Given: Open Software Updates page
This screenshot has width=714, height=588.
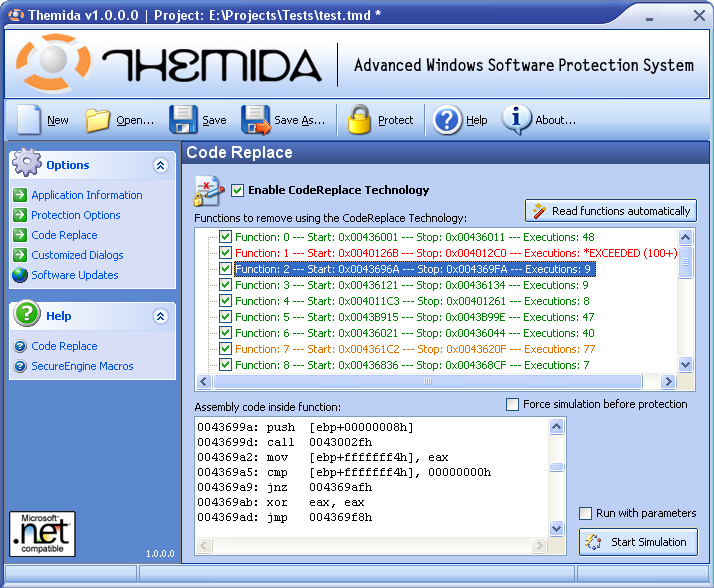Looking at the screenshot, I should point(75,275).
